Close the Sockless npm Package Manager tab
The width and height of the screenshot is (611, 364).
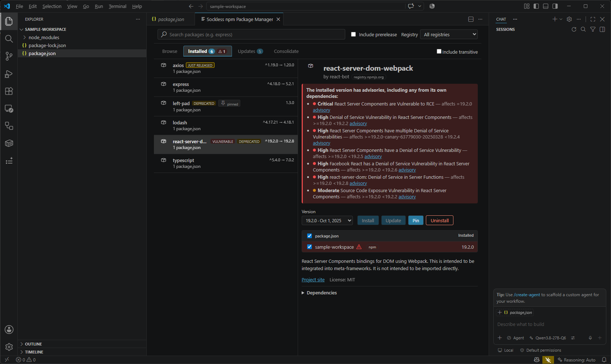pos(278,19)
